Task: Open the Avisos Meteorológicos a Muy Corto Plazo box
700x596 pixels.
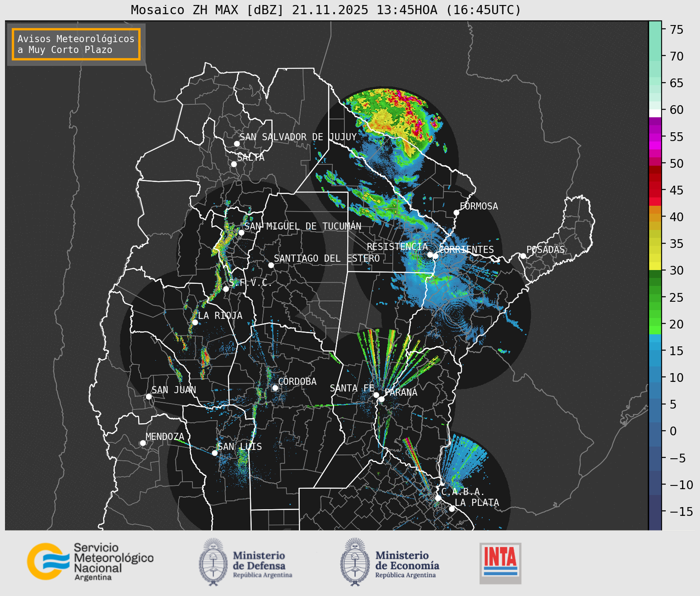Action: point(76,44)
